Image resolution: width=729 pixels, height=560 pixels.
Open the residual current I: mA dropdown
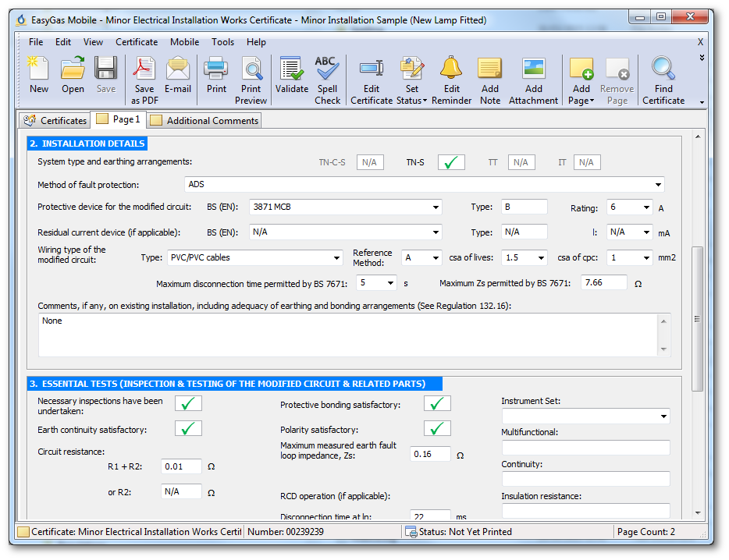coord(646,232)
